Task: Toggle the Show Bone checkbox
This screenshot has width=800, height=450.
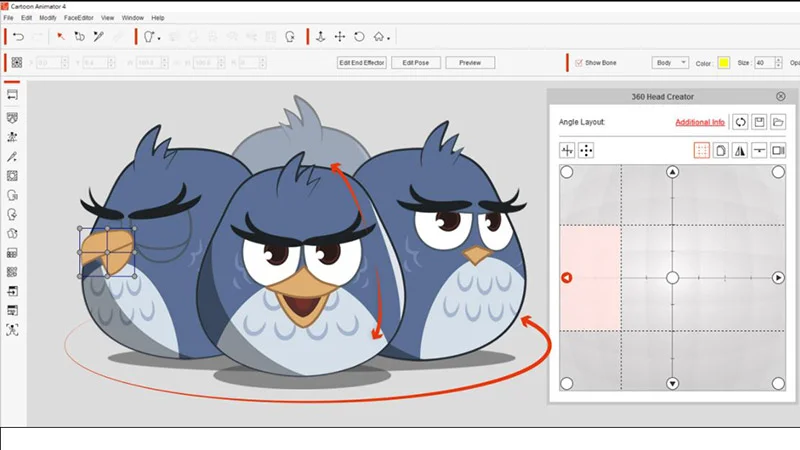Action: [579, 63]
